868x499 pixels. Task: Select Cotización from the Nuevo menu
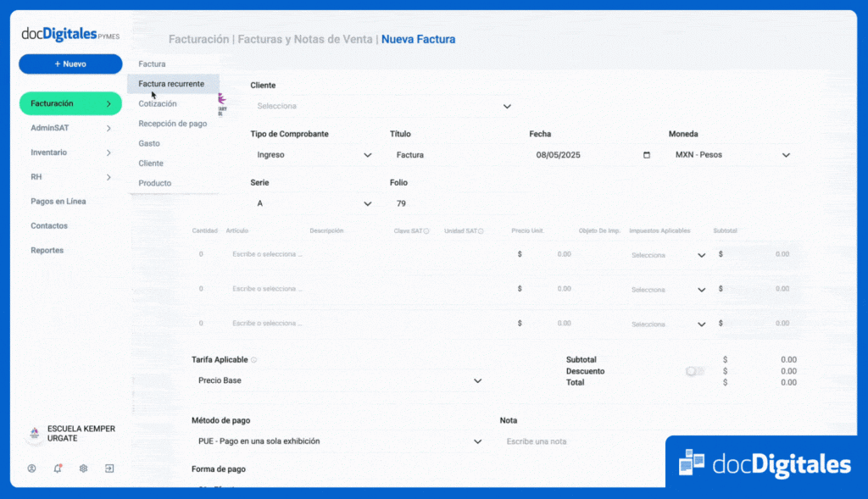click(x=173, y=104)
